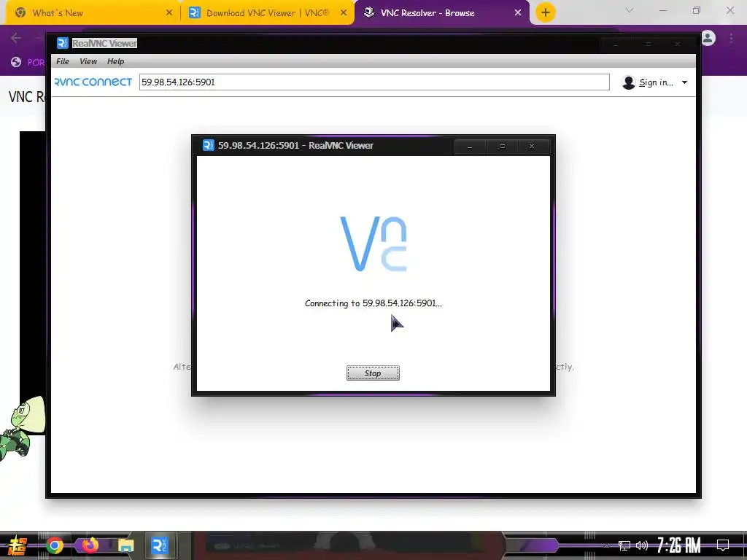Open the File menu in RealVNC Viewer

pos(63,61)
